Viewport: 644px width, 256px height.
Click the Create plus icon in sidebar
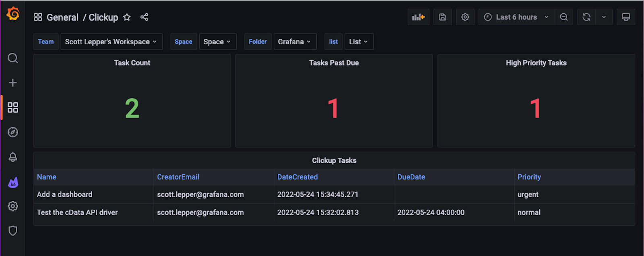click(x=13, y=83)
